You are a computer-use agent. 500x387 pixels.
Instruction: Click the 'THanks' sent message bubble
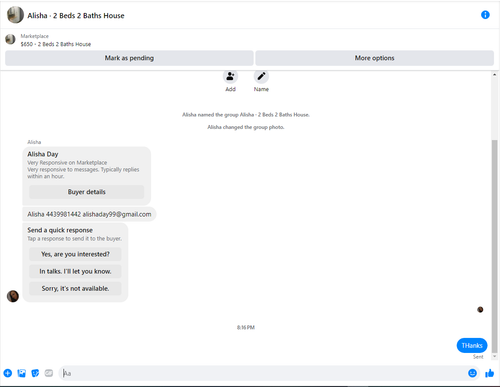pyautogui.click(x=472, y=345)
